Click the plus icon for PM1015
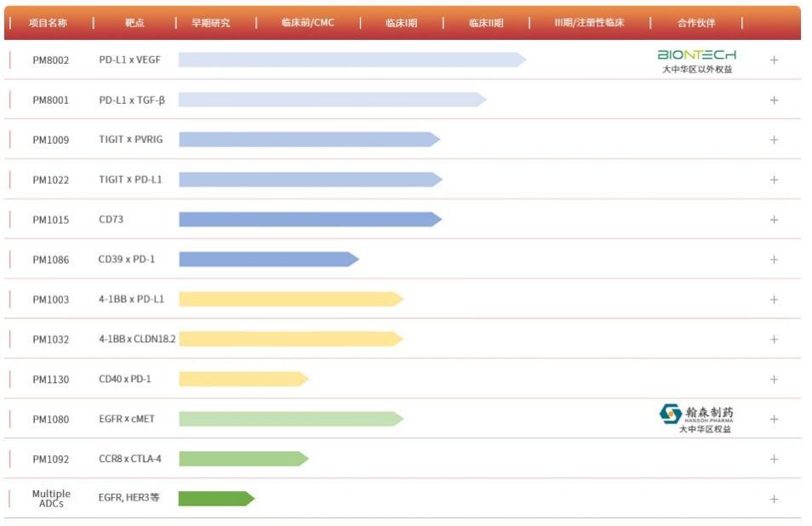812x526 pixels. click(x=774, y=220)
